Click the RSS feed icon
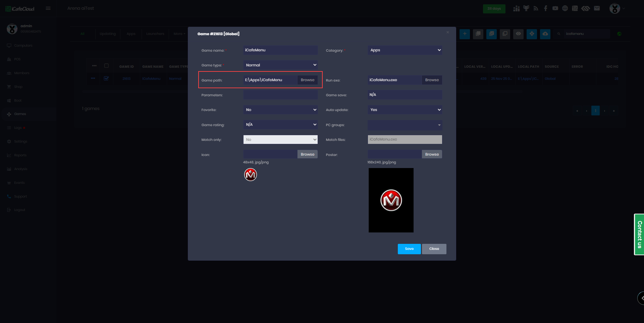 (536, 8)
